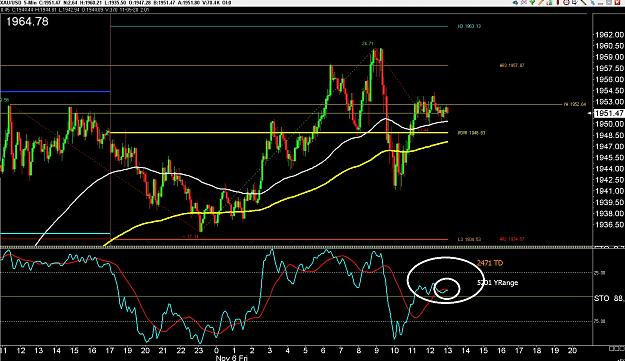625x361 pixels.
Task: Click the highlighted 1951.47 current price label
Action: tap(609, 114)
